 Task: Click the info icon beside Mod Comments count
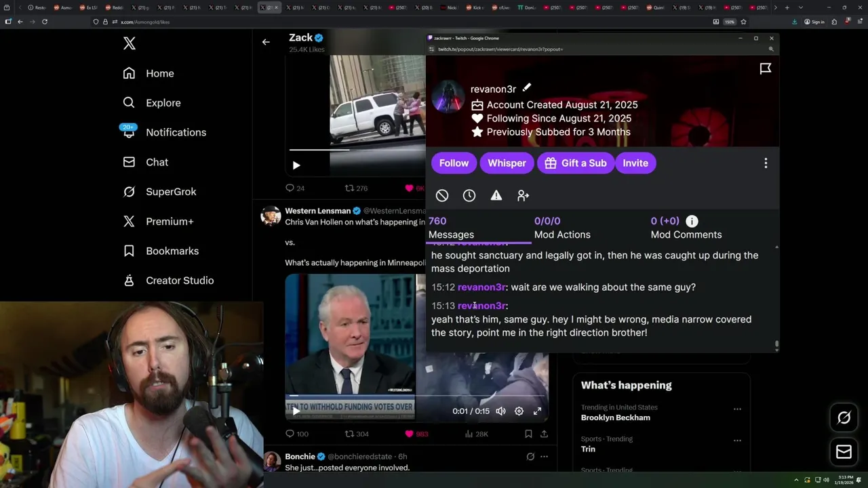(x=692, y=221)
